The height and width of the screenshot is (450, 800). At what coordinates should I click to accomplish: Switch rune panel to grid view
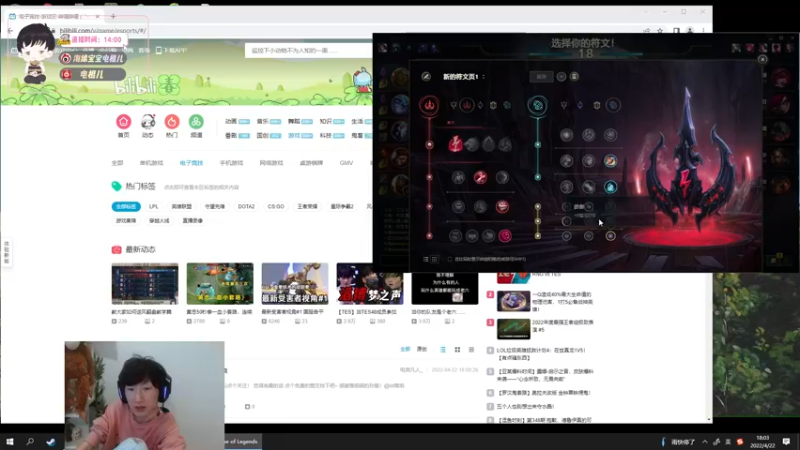[434, 259]
